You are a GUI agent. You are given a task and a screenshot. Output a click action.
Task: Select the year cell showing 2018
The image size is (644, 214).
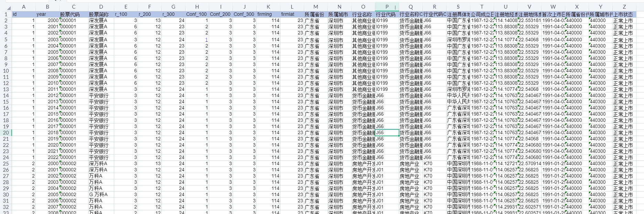(47, 133)
